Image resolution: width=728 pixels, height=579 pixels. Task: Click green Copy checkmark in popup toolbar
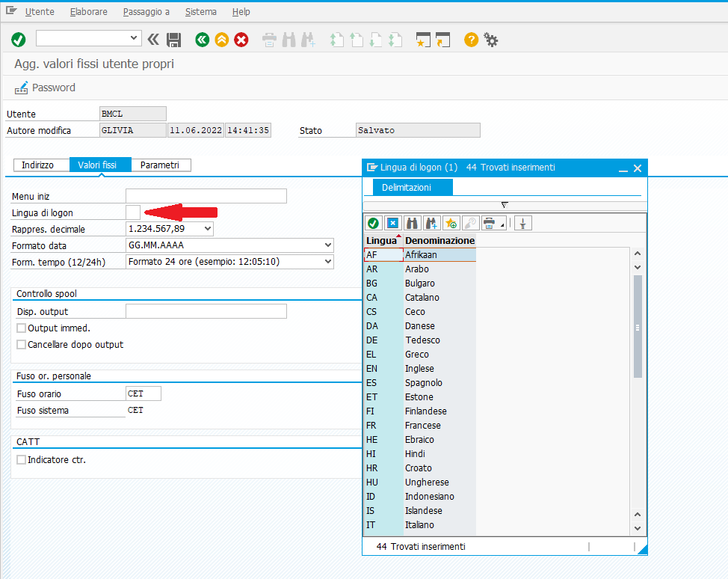[x=373, y=224]
